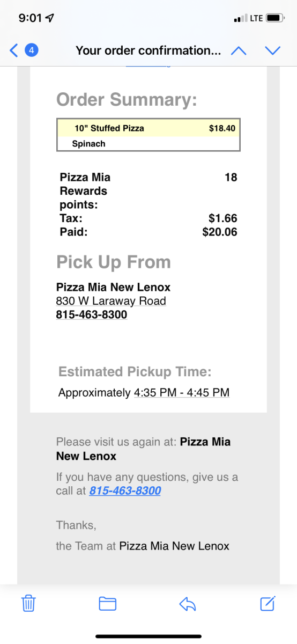This screenshot has height=644, width=297.
Task: Delete this email with trash icon
Action: (x=28, y=603)
